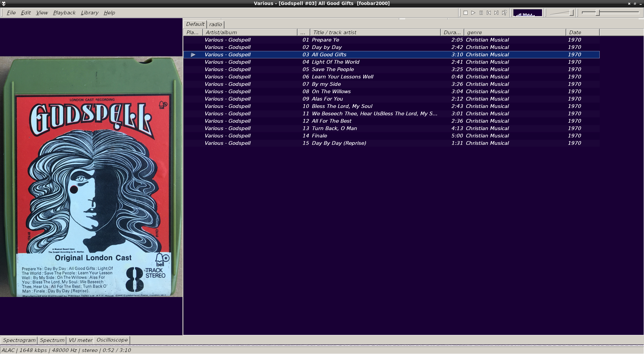Skip to next track button
Screen dimensions: 644x354
496,13
